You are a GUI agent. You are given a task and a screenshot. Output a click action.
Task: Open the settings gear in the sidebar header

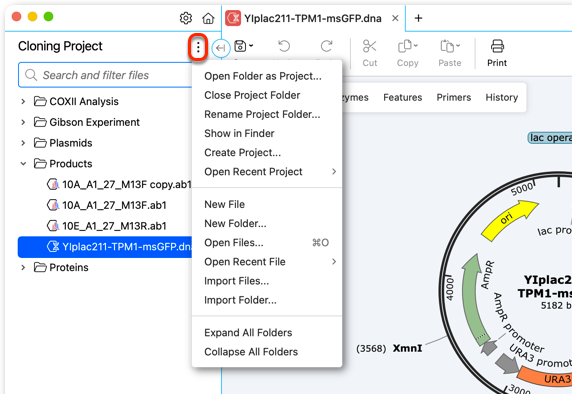(x=186, y=18)
